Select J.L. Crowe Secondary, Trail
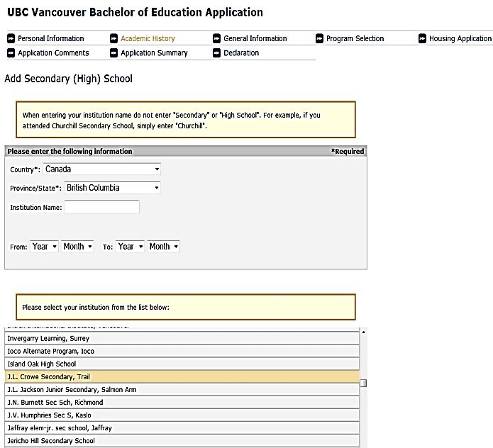This screenshot has width=493, height=448. [x=182, y=376]
